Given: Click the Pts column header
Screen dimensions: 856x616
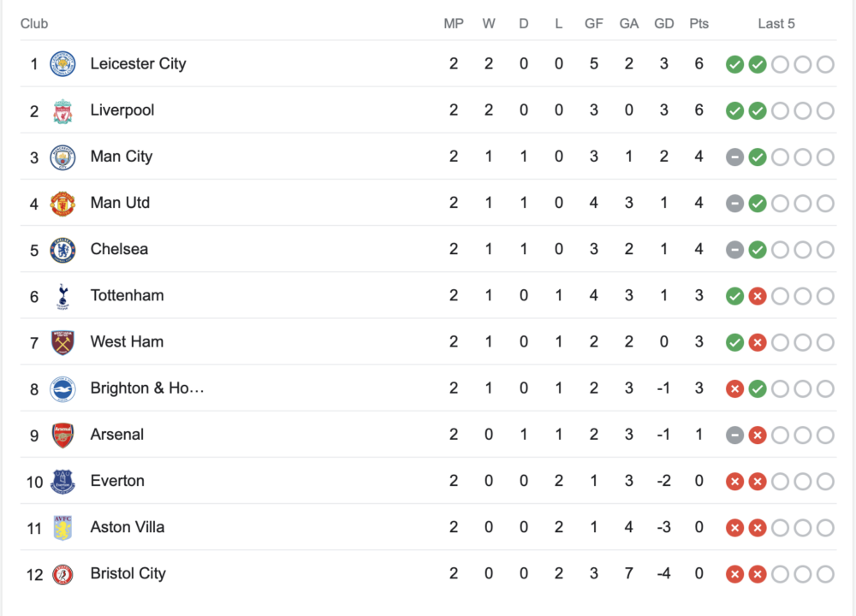Looking at the screenshot, I should (699, 24).
